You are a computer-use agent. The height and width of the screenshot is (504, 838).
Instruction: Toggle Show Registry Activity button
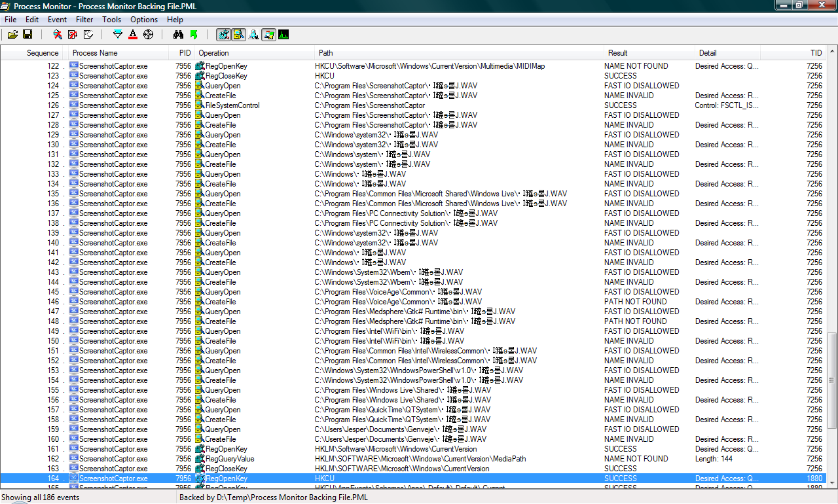(223, 35)
